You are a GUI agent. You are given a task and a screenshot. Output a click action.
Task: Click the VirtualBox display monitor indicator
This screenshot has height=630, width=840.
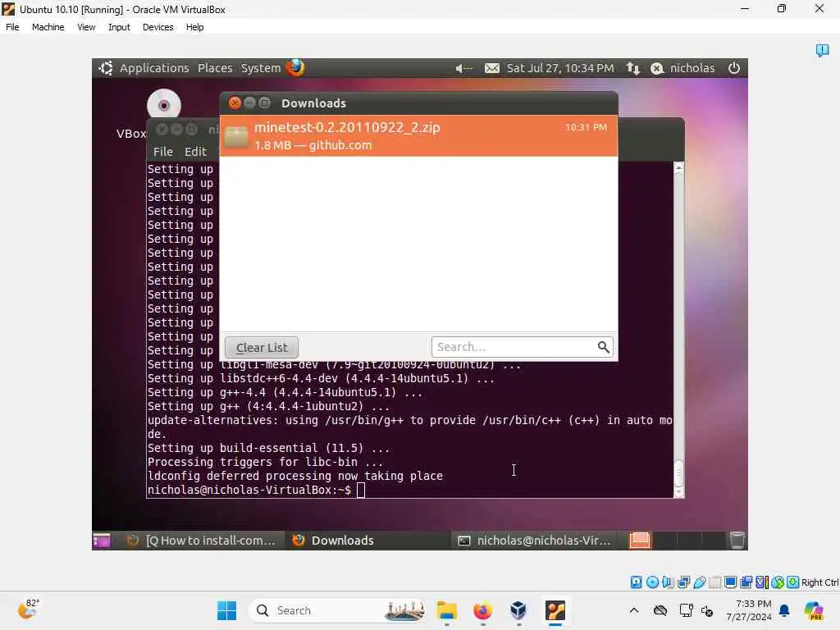click(x=730, y=582)
